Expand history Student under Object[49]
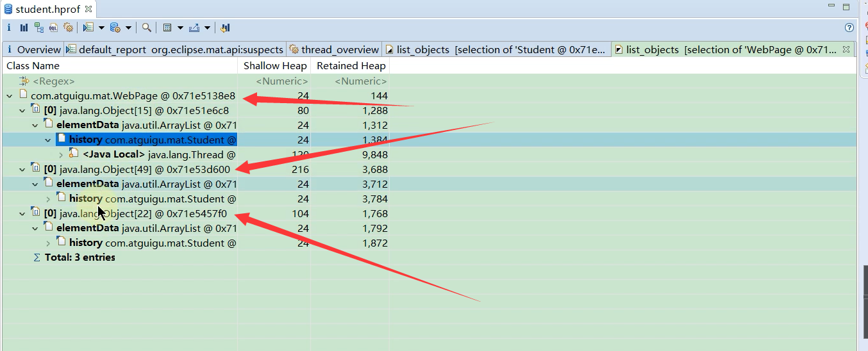 click(x=48, y=199)
